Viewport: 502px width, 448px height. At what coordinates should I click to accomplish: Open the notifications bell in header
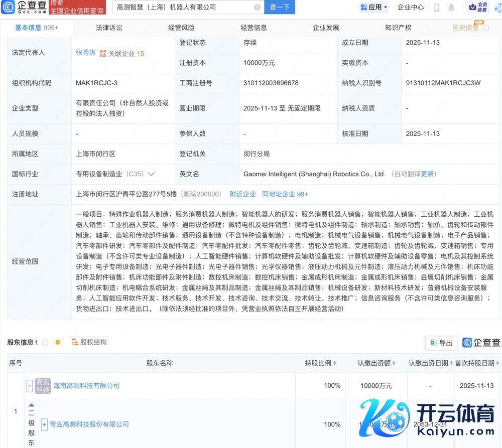click(x=451, y=8)
